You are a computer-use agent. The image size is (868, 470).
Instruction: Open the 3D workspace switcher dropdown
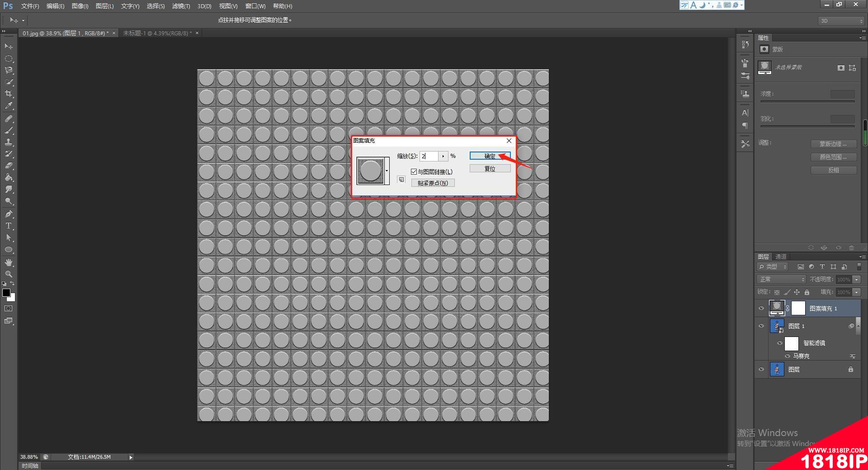(841, 21)
